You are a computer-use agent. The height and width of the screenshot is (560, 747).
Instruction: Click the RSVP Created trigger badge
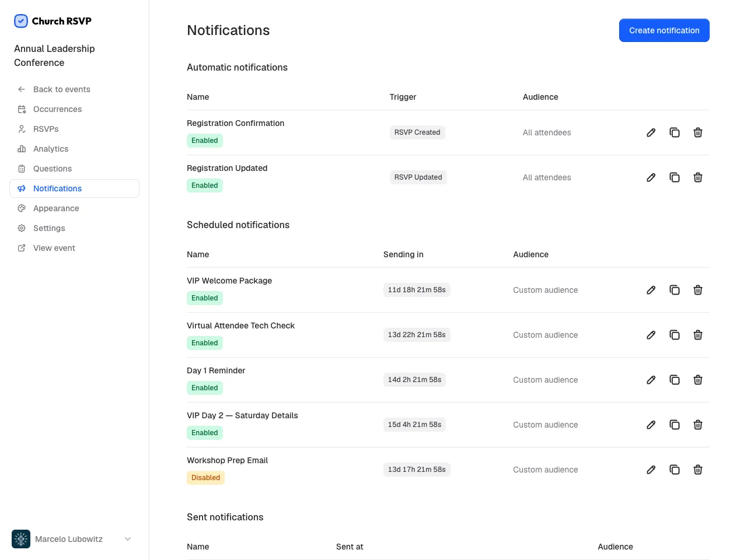coord(417,132)
